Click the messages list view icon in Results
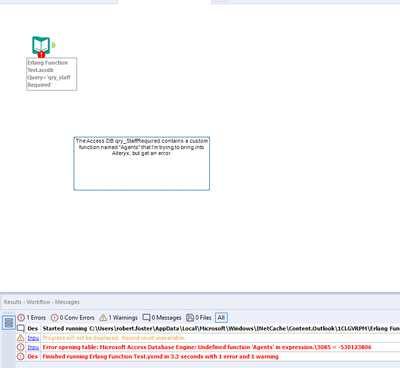This screenshot has width=400, height=368. point(9,323)
